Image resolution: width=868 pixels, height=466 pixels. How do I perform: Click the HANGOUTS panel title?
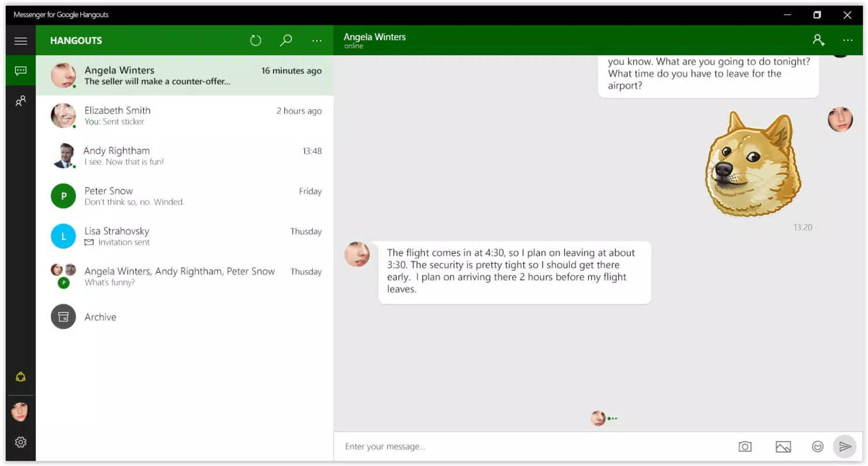point(76,41)
